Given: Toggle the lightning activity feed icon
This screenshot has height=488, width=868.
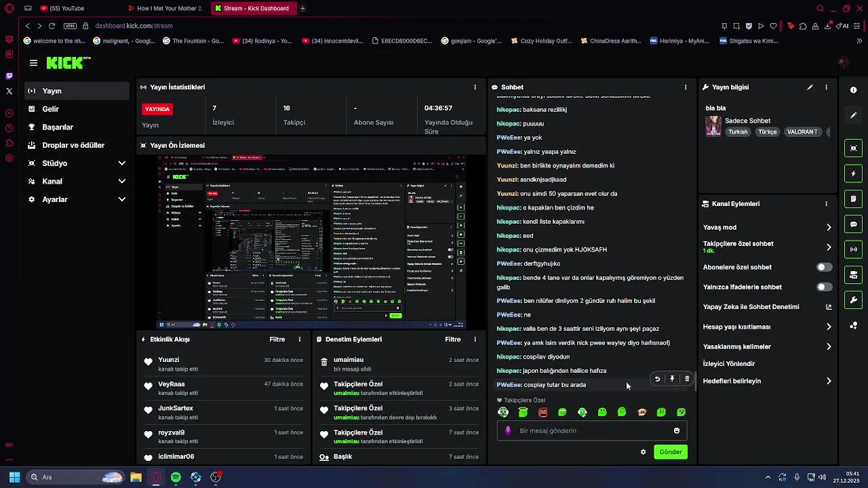Looking at the screenshot, I should [x=853, y=174].
